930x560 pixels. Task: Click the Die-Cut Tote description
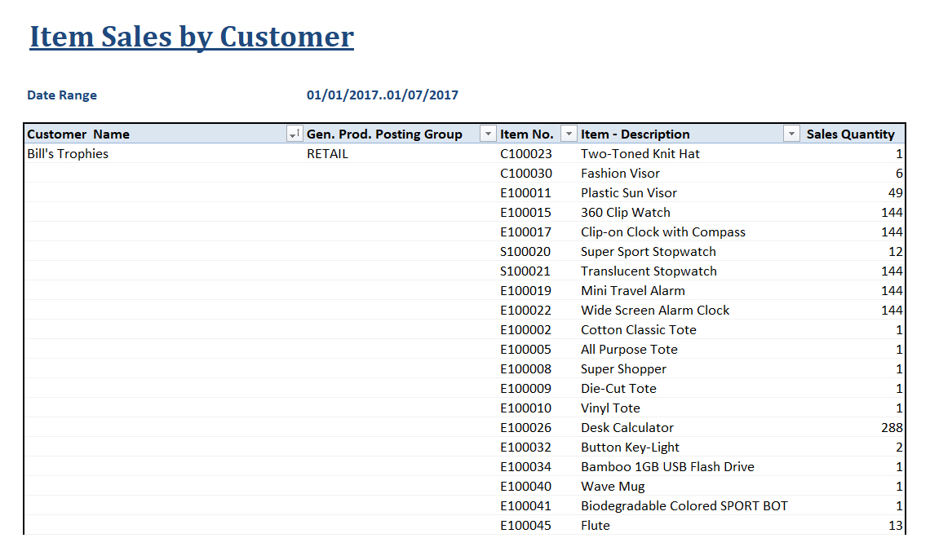618,388
